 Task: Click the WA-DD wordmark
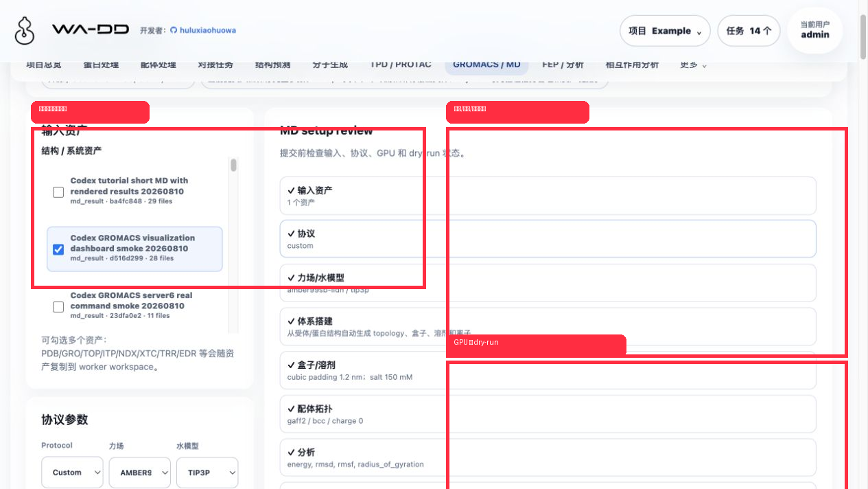point(89,30)
